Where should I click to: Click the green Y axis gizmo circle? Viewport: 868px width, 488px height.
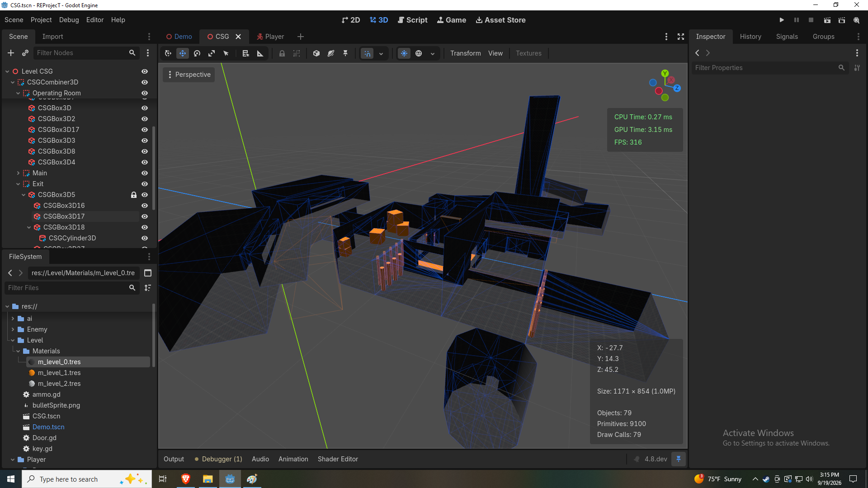[x=665, y=73]
